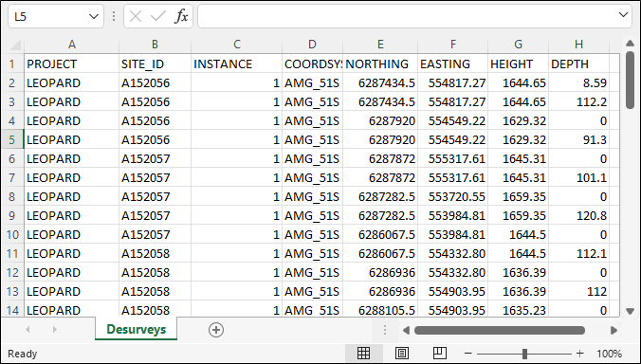
Task: Click depth cell with value 101.1
Action: [578, 177]
